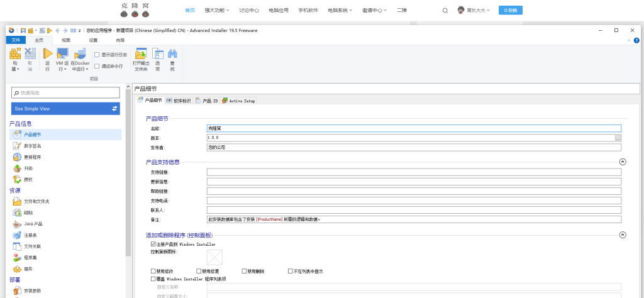Switch to Active Setup tab
The image size is (644, 298).
pyautogui.click(x=238, y=101)
